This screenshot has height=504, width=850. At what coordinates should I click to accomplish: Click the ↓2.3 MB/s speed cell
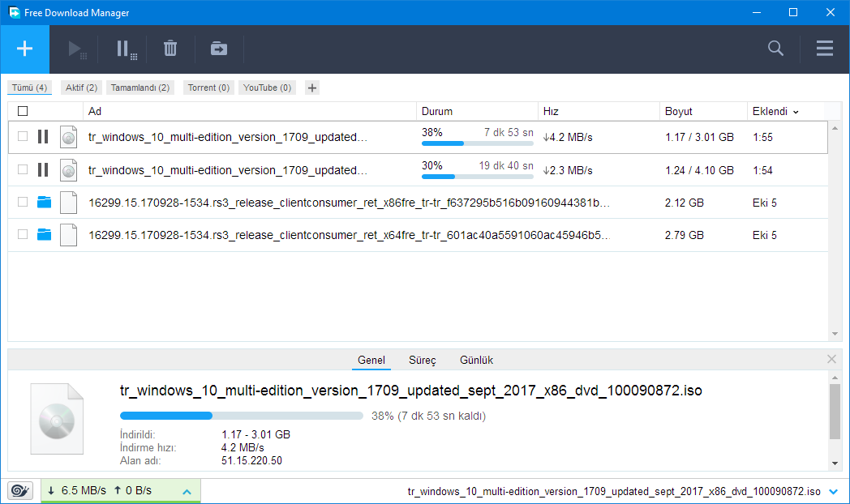[568, 170]
